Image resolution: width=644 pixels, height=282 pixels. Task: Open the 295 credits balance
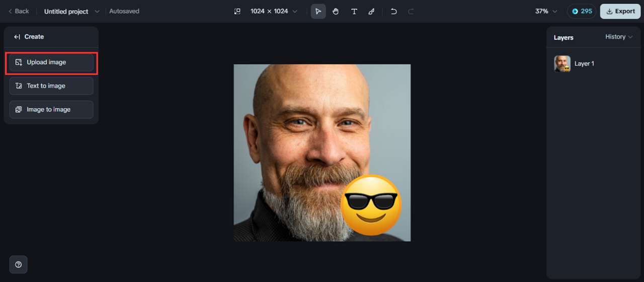coord(582,11)
